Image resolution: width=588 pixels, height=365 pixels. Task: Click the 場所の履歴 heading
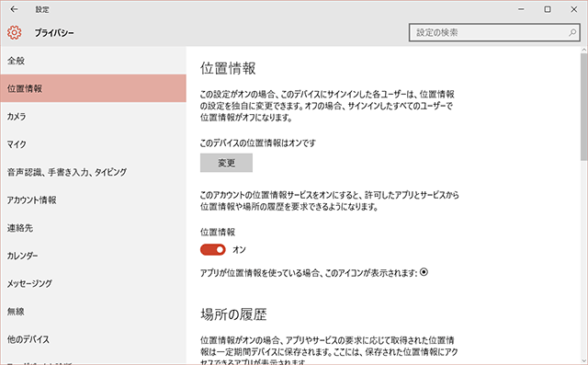pyautogui.click(x=233, y=314)
